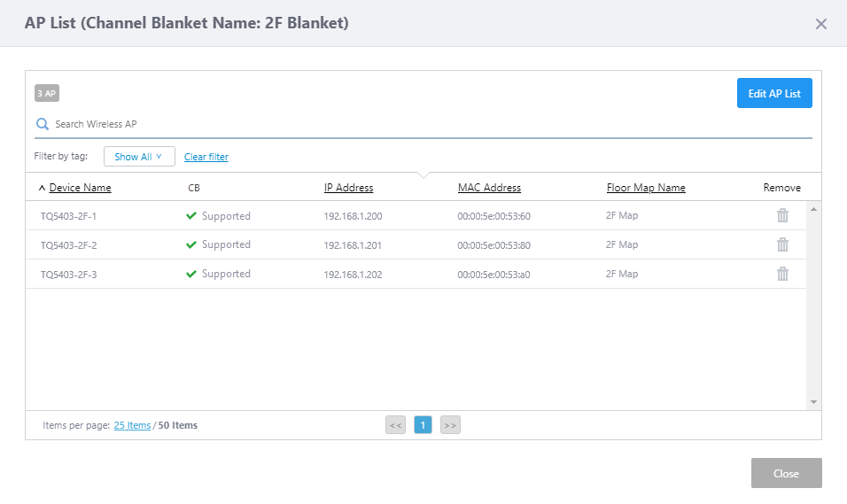This screenshot has height=504, width=847.
Task: Open the Show All tag filter dropdown
Action: click(139, 157)
